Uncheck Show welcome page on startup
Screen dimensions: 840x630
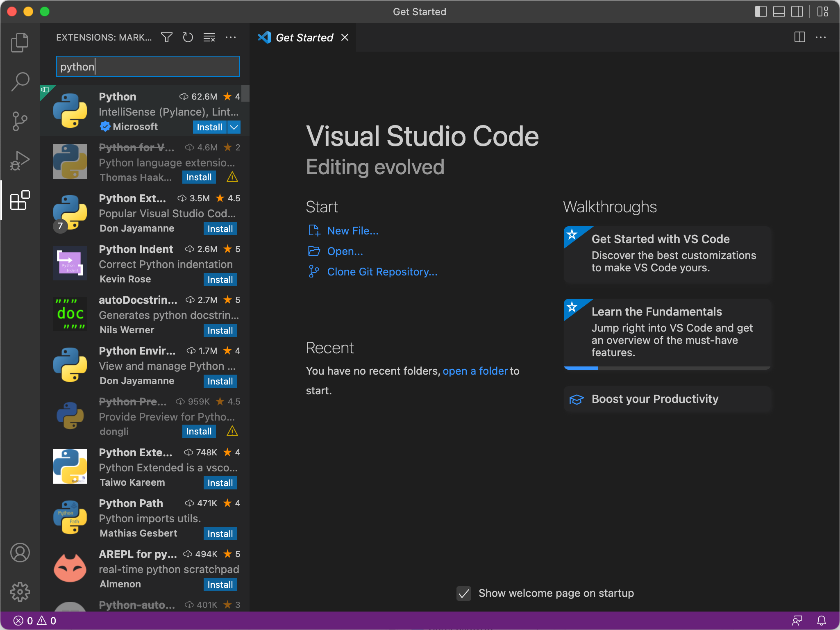click(464, 593)
